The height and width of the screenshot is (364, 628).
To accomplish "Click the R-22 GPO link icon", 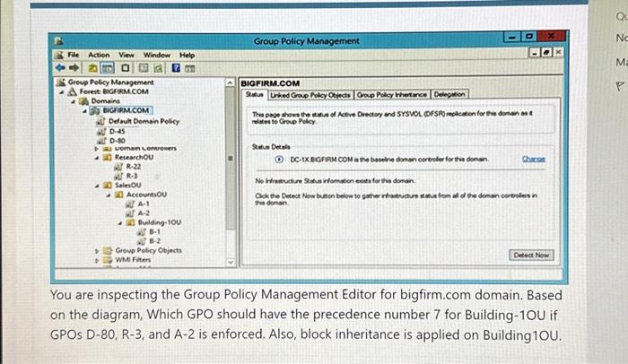I will (x=118, y=167).
